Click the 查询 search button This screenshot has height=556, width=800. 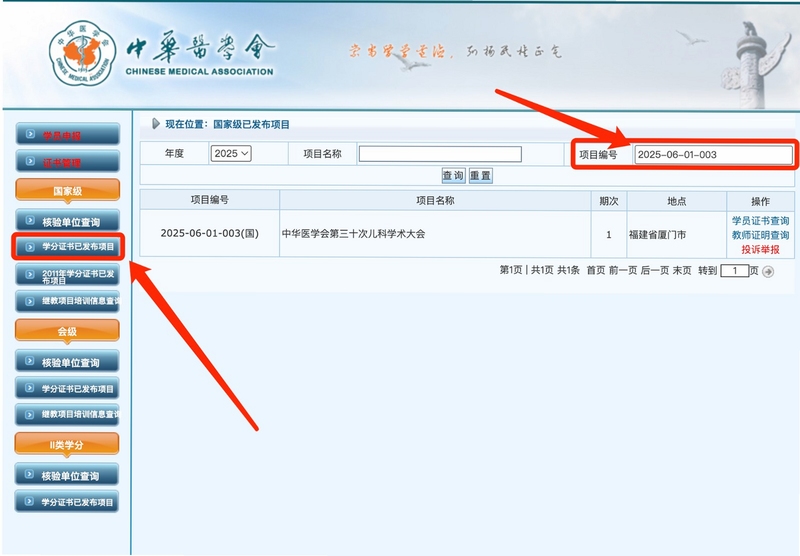453,175
